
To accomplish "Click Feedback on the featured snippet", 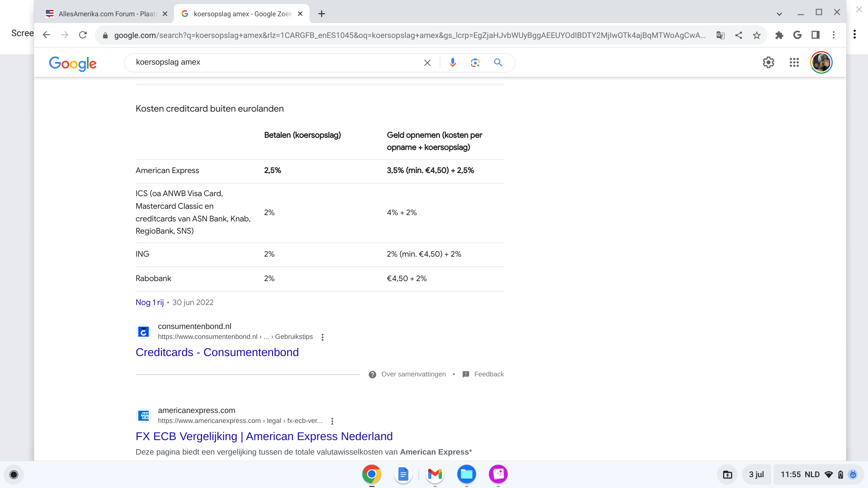I will (x=488, y=374).
